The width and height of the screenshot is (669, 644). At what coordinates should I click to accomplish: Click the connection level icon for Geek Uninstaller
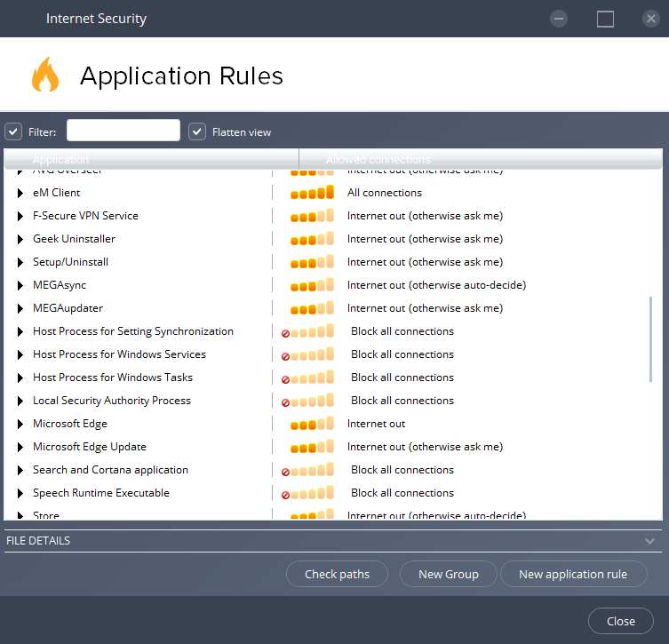coord(312,238)
